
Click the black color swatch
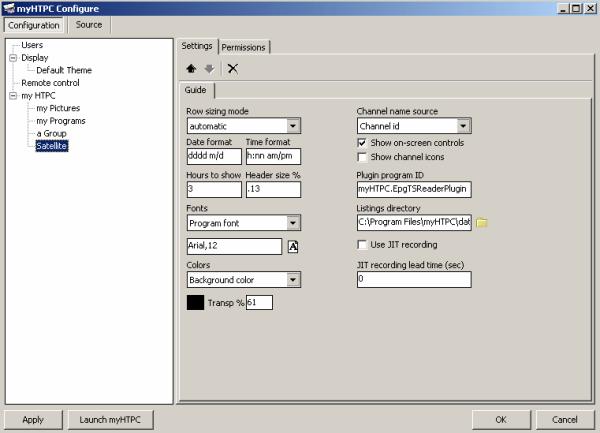tap(196, 303)
